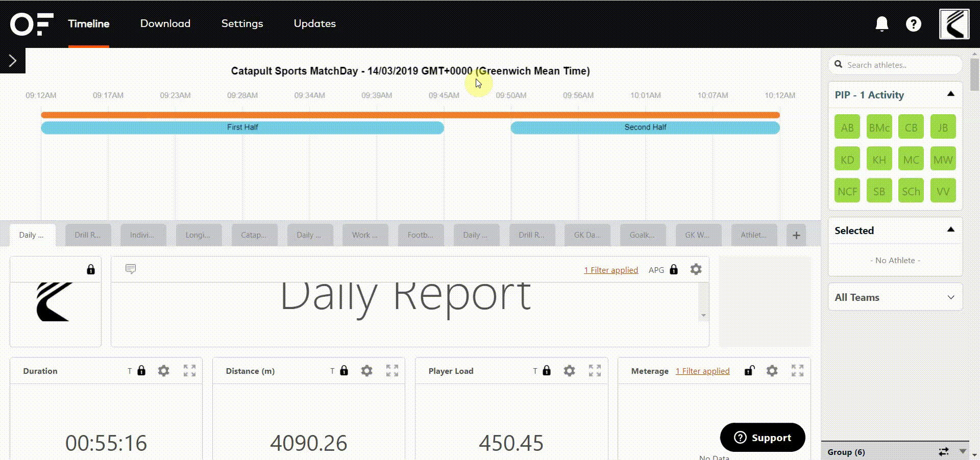
Task: Switch to the Timeline menu item
Action: pos(88,23)
